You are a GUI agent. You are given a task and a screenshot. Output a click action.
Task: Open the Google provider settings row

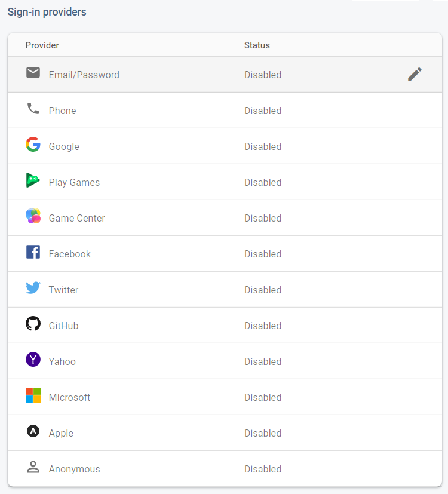point(179,146)
